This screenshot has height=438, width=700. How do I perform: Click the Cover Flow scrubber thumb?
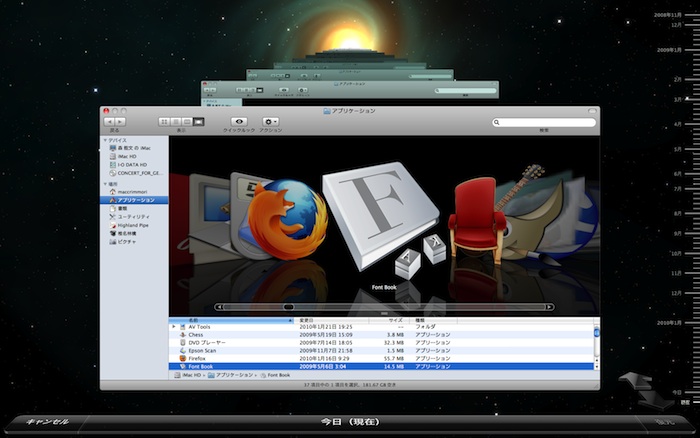click(288, 307)
